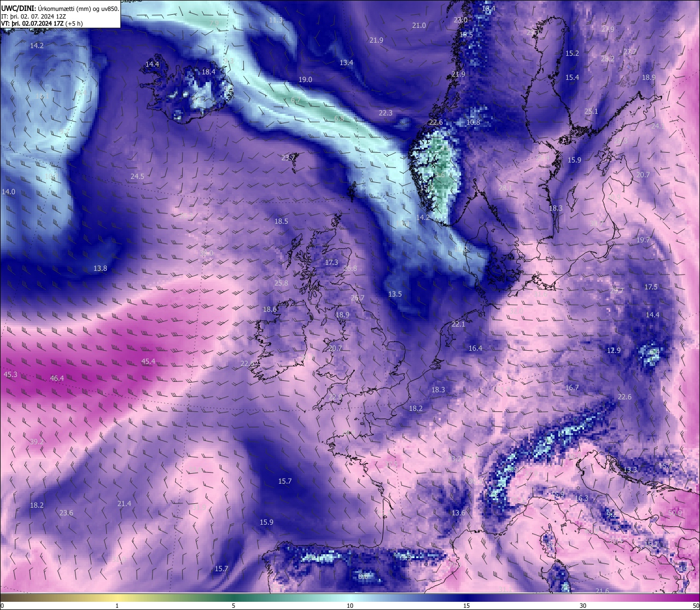Viewport: 700px width, 610px height.
Task: Click the 16.7 value label
Action: 572,387
